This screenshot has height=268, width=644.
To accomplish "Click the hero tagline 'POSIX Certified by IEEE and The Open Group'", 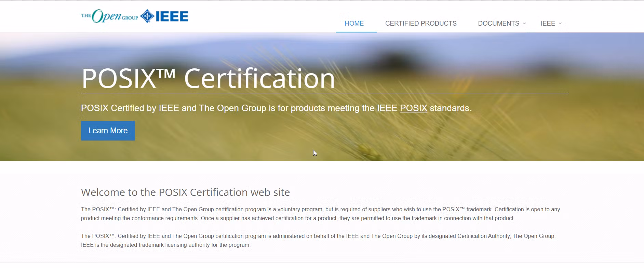I will tap(174, 108).
